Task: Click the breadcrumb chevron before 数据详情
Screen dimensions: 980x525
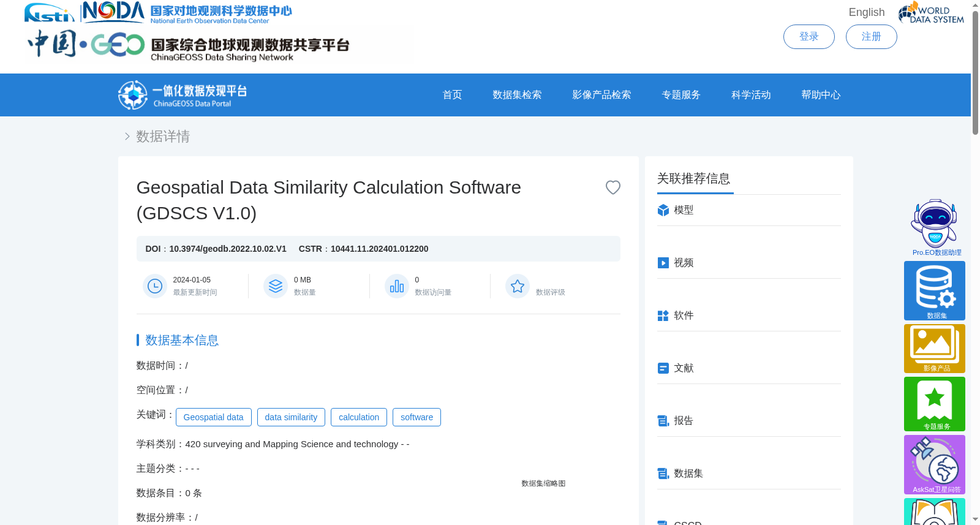Action: 127,137
